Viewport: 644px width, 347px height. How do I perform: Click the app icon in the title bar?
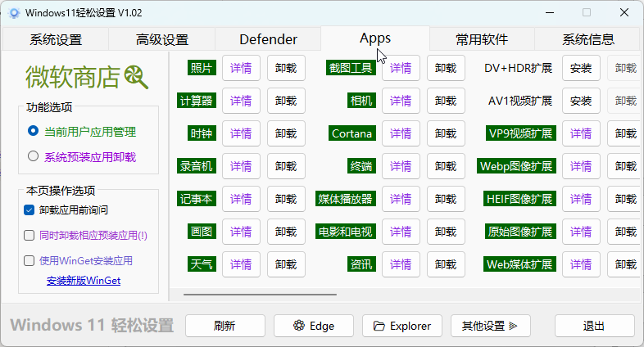point(14,13)
